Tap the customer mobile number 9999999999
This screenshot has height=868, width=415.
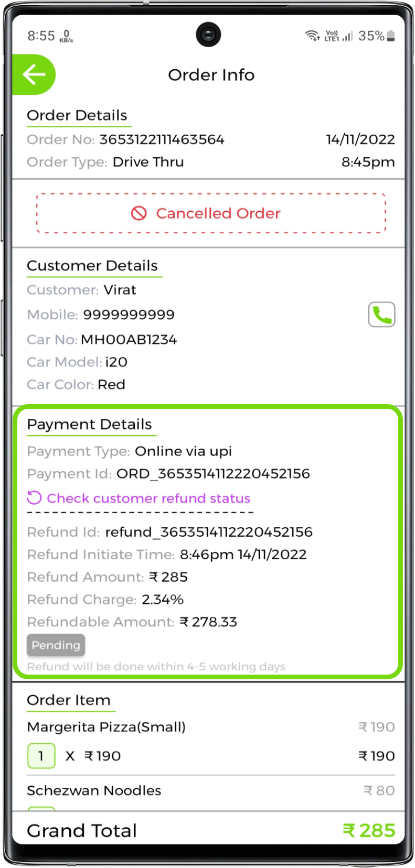(129, 314)
